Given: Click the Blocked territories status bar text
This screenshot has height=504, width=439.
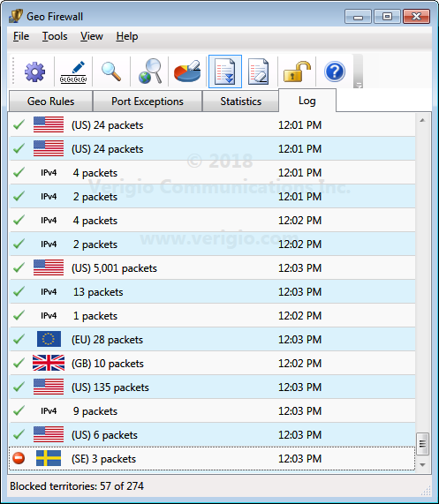Looking at the screenshot, I should tap(77, 486).
